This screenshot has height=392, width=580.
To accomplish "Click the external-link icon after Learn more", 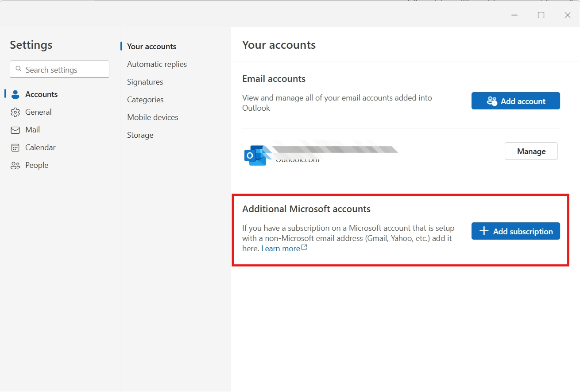I will pyautogui.click(x=304, y=247).
